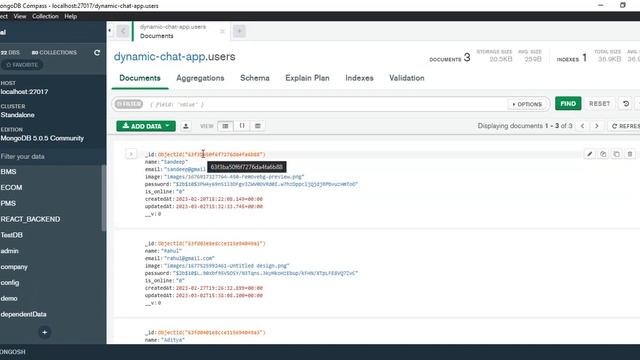Create a new database with sidebar plus button
Image resolution: width=640 pixels, height=360 pixels.
pos(44,332)
